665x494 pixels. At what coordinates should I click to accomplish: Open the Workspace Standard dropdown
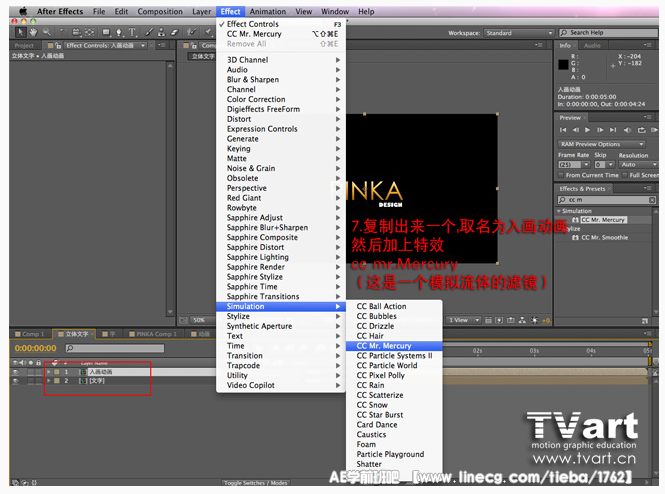coord(519,33)
